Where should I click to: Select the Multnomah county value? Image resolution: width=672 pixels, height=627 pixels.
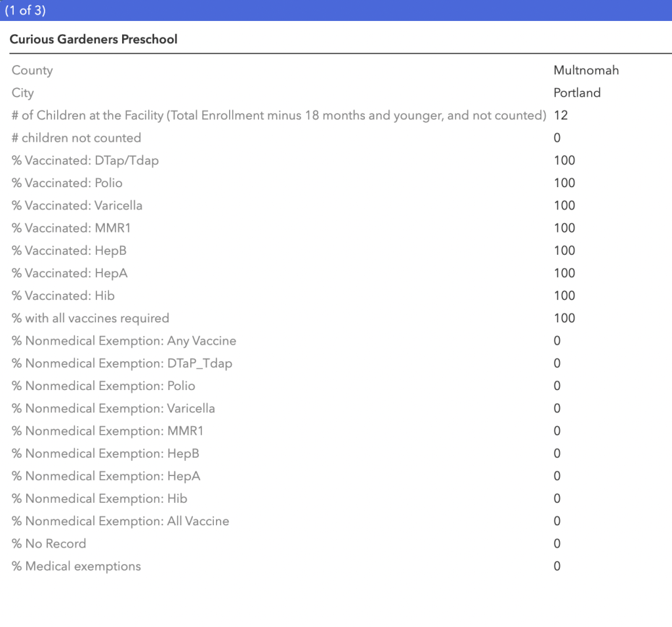(586, 70)
